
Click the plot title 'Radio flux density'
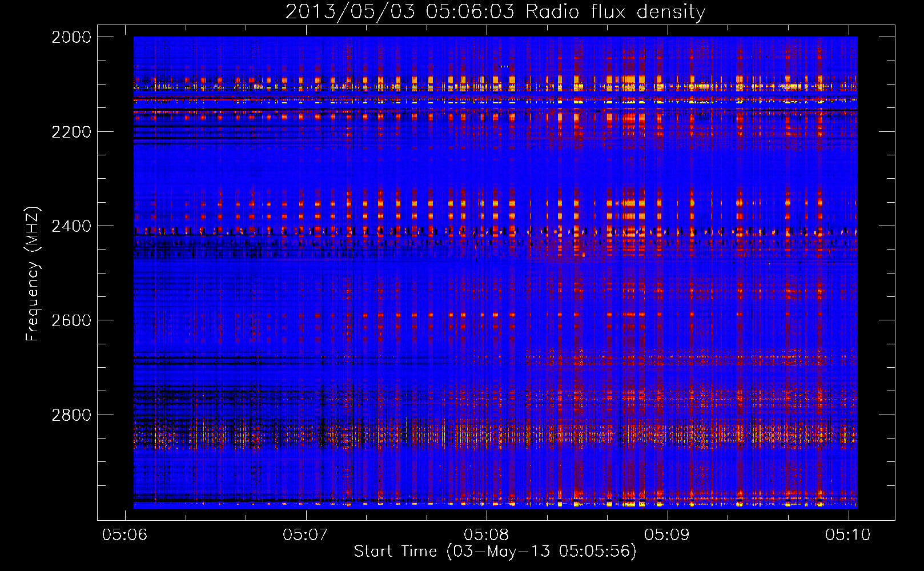615,12
